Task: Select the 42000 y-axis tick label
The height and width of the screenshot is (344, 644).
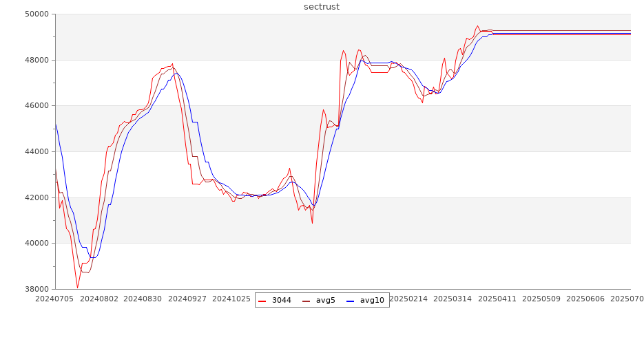Action: click(35, 197)
